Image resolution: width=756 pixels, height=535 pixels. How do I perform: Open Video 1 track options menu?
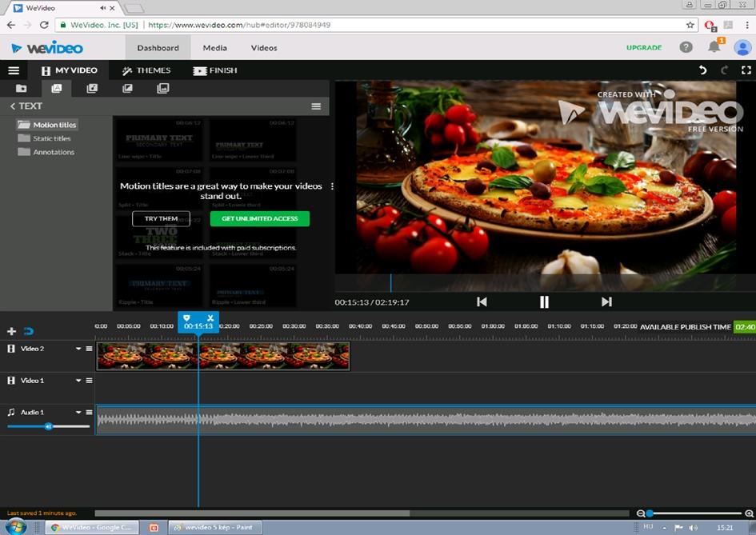point(89,381)
